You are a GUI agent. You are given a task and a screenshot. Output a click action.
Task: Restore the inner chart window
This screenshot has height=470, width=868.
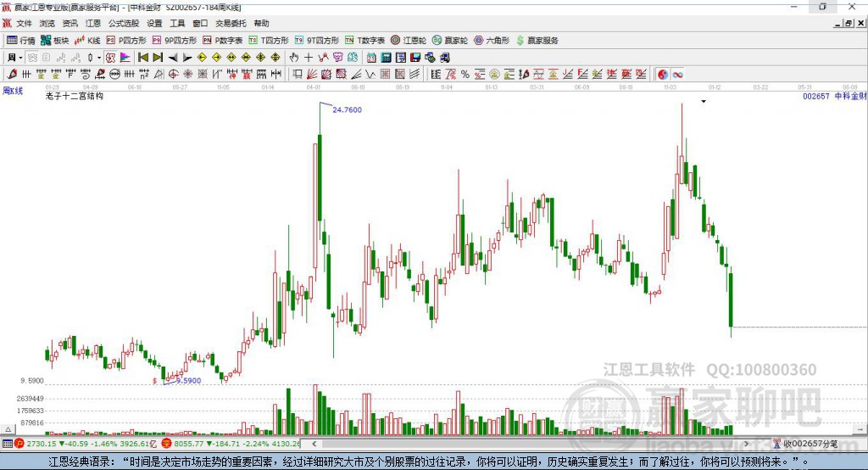[x=848, y=23]
